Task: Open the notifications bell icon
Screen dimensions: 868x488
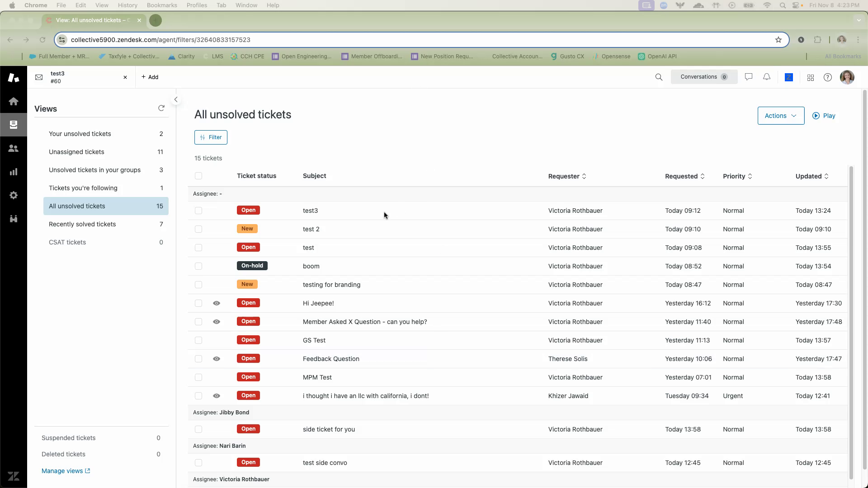Action: [767, 77]
